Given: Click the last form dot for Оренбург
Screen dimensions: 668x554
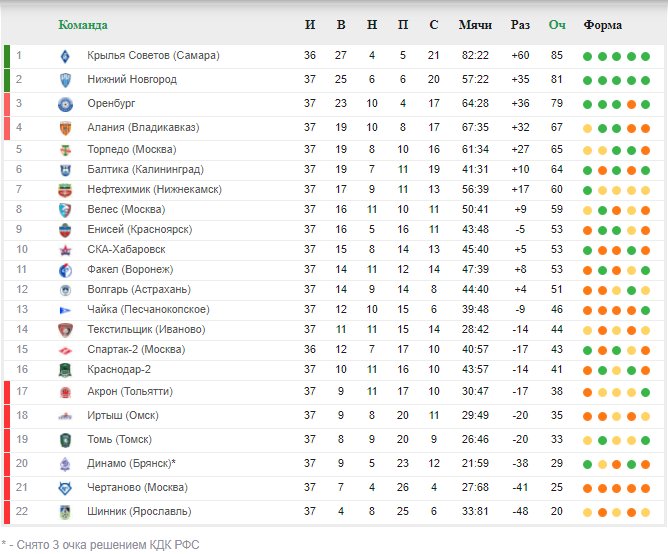Looking at the screenshot, I should click(645, 104).
